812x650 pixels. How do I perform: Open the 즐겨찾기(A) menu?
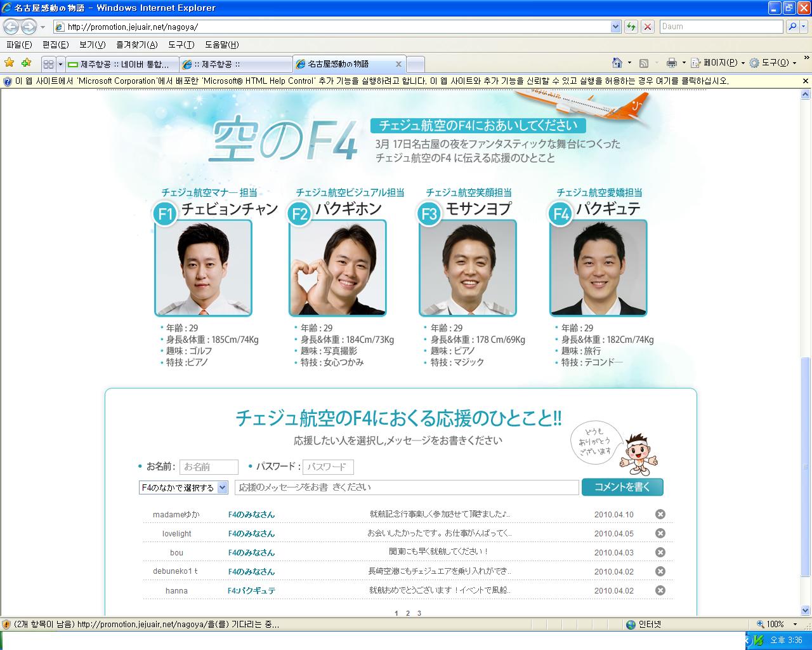pyautogui.click(x=137, y=44)
